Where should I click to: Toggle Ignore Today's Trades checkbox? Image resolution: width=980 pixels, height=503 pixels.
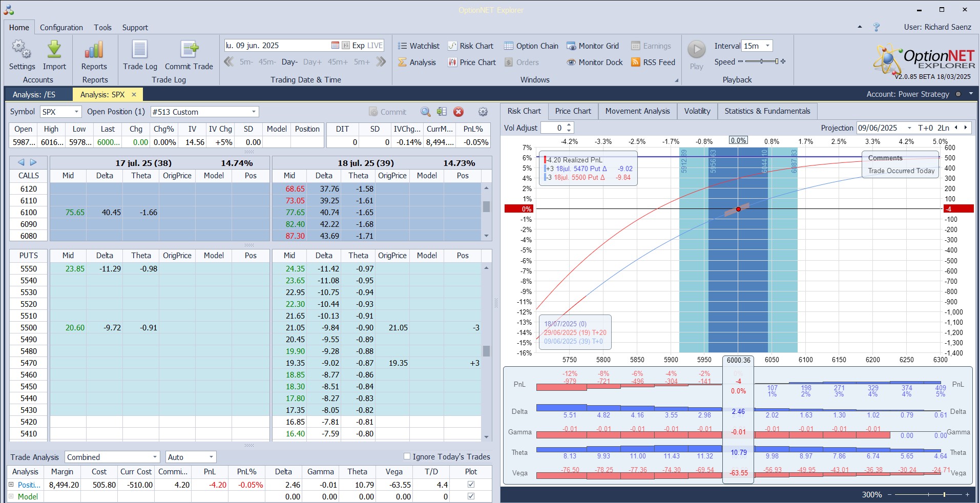[407, 456]
